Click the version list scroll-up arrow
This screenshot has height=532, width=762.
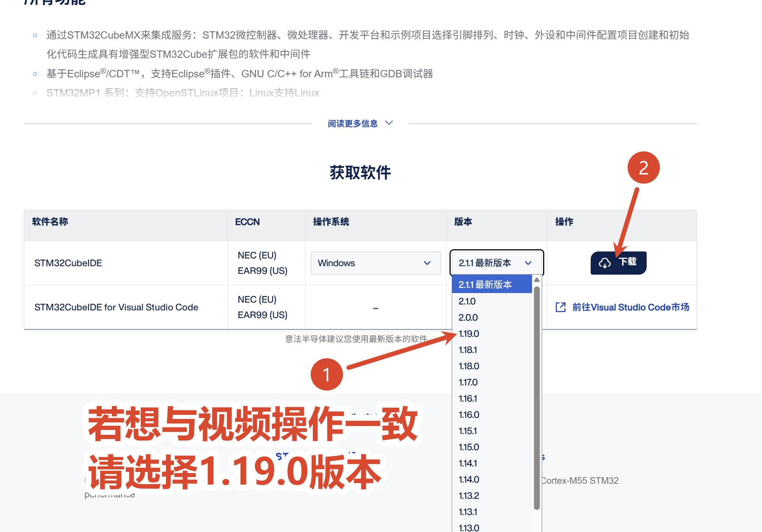(537, 280)
